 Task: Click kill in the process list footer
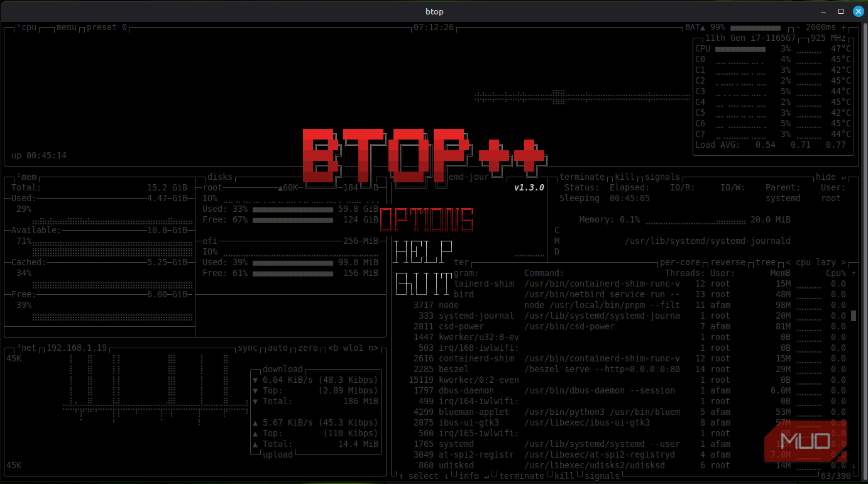tap(564, 476)
